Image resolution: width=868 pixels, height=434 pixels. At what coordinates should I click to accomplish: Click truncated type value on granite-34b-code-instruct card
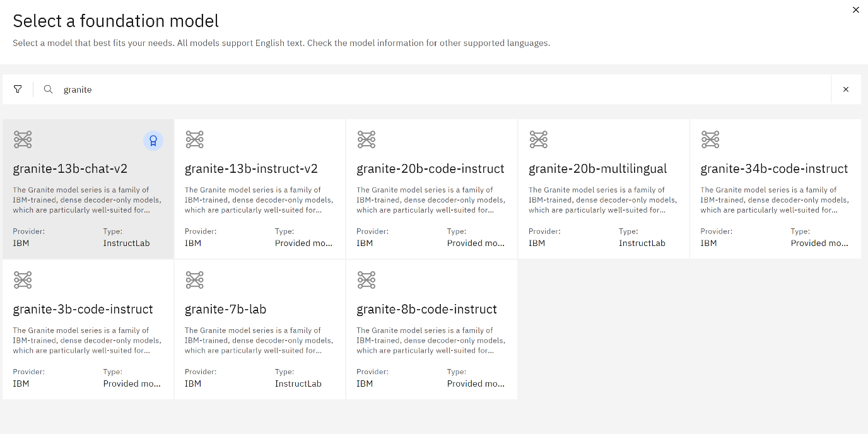[x=820, y=243]
